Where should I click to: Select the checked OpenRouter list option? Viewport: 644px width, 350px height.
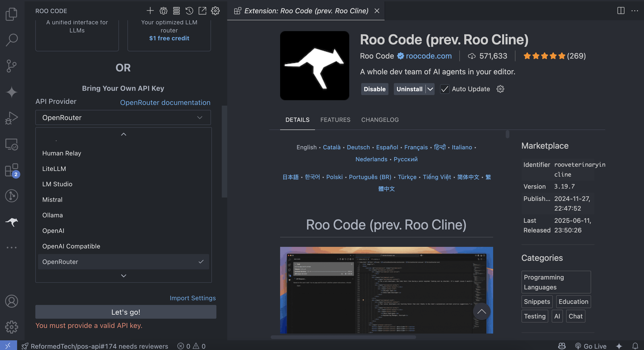pos(123,262)
